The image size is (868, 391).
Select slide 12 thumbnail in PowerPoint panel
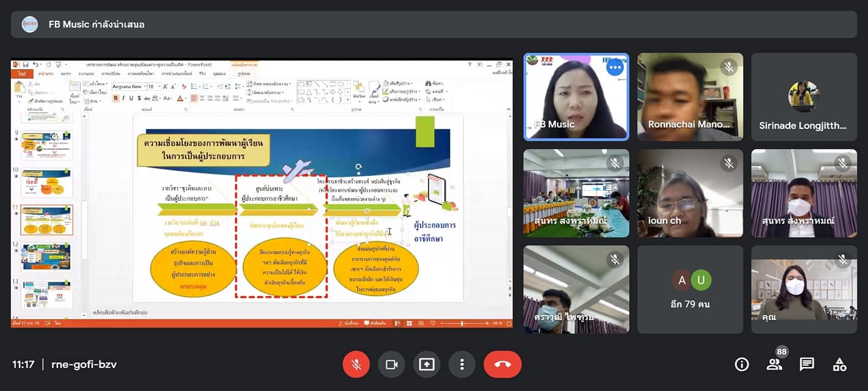click(x=47, y=257)
